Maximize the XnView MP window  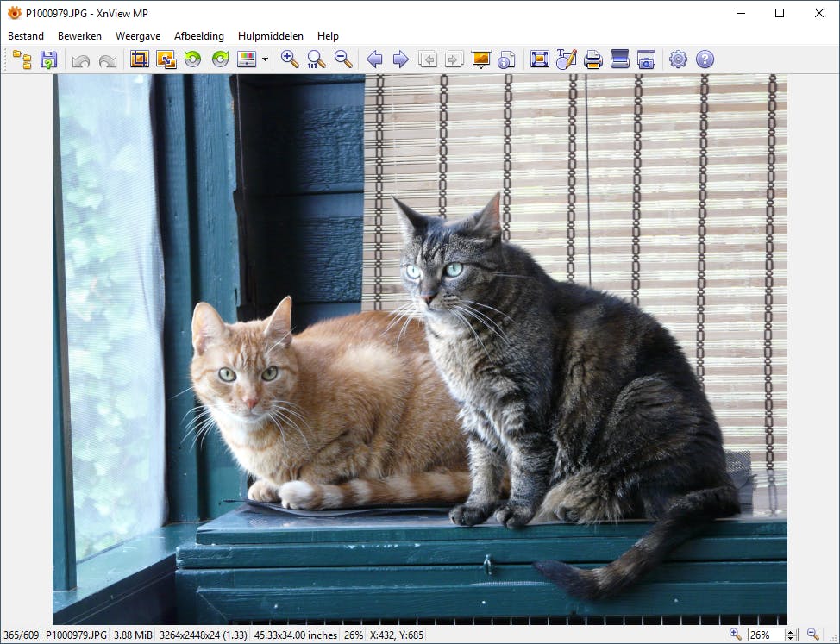coord(780,13)
